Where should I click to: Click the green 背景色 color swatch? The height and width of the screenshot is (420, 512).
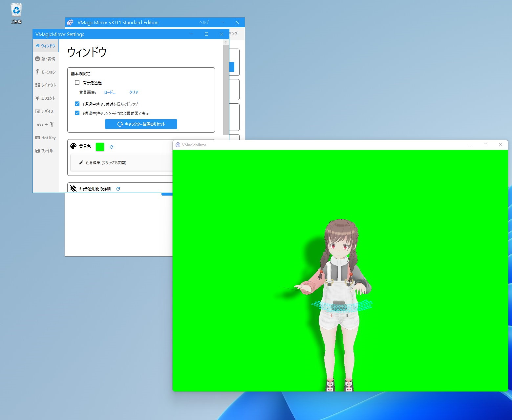(x=100, y=147)
